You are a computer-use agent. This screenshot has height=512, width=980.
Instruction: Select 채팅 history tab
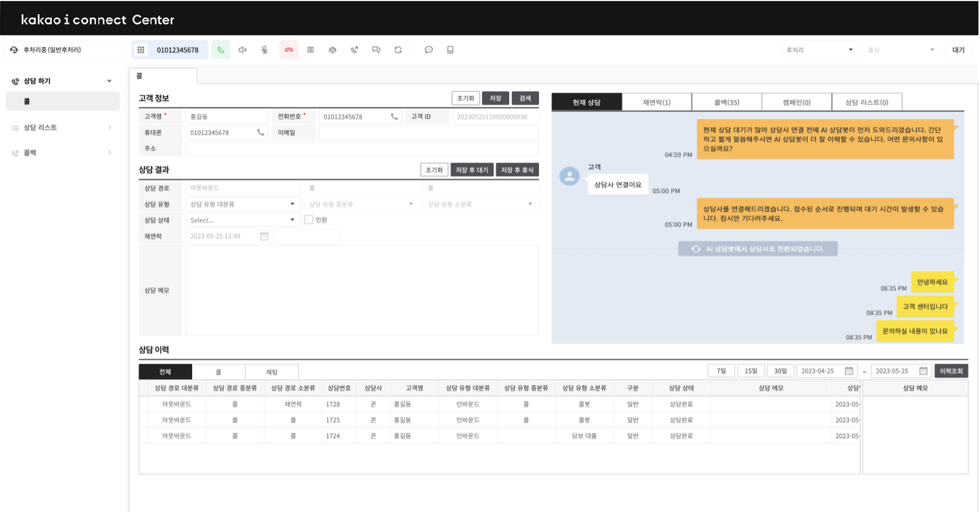pos(272,372)
